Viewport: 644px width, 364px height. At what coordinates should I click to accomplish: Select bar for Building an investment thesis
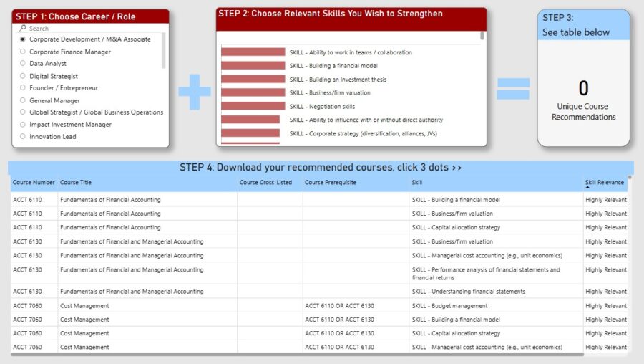(253, 79)
